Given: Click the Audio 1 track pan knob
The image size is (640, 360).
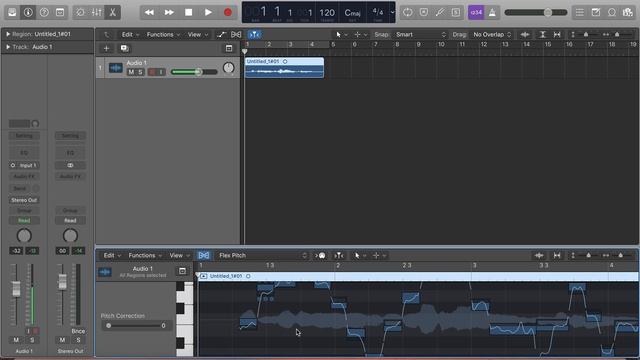Looking at the screenshot, I should 229,68.
